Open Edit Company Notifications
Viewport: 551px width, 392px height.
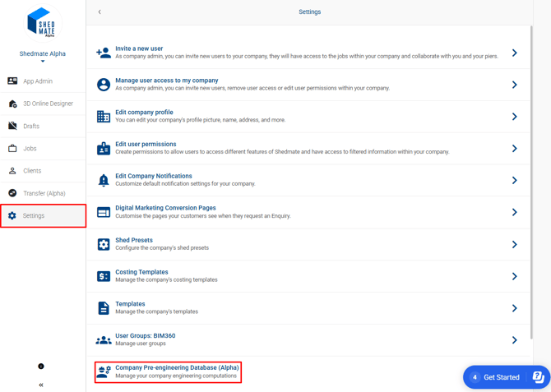tap(154, 176)
